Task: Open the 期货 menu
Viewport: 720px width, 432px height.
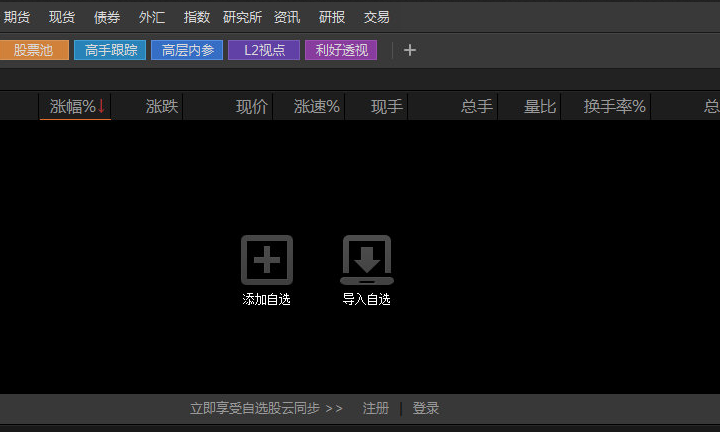Action: 17,17
